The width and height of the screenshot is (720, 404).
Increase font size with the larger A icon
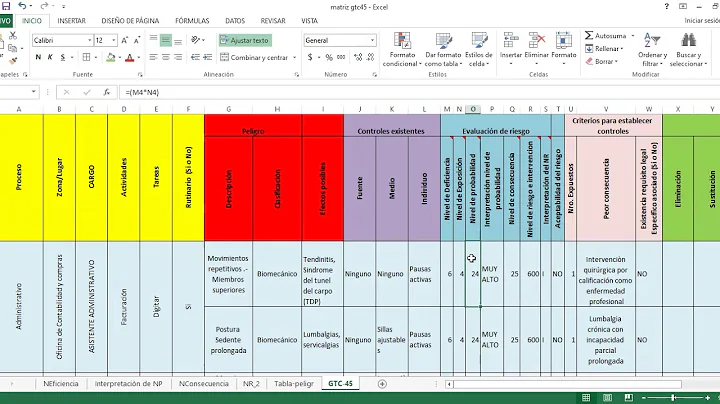coord(124,40)
